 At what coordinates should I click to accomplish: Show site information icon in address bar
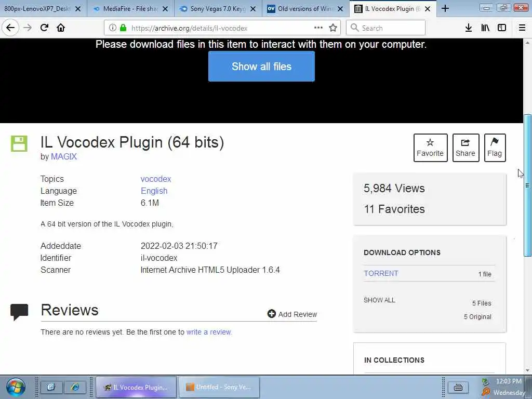[x=112, y=28]
